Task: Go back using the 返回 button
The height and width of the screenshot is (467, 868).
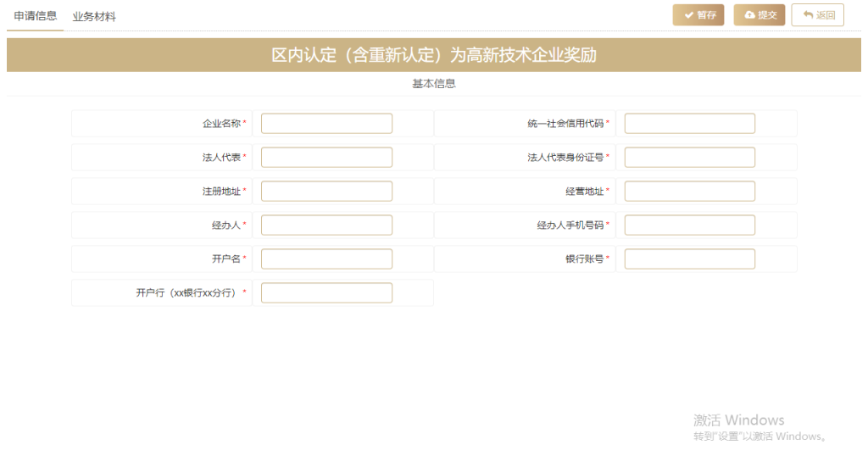Action: (818, 15)
